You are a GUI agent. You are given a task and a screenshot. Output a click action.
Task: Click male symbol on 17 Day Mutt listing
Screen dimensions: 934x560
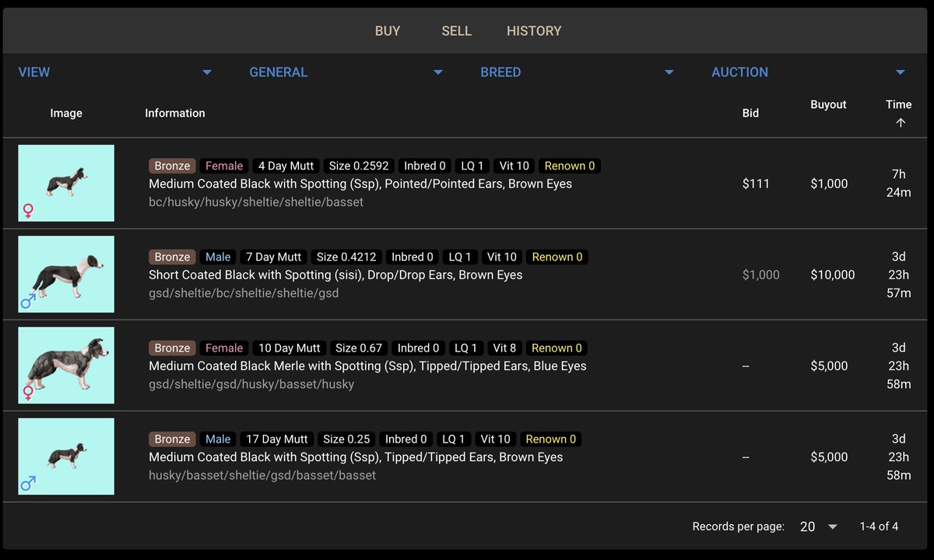27,483
